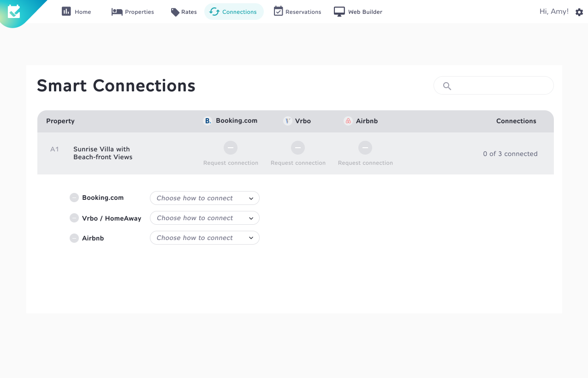Switch to the Properties tab
This screenshot has height=378, width=588.
133,12
